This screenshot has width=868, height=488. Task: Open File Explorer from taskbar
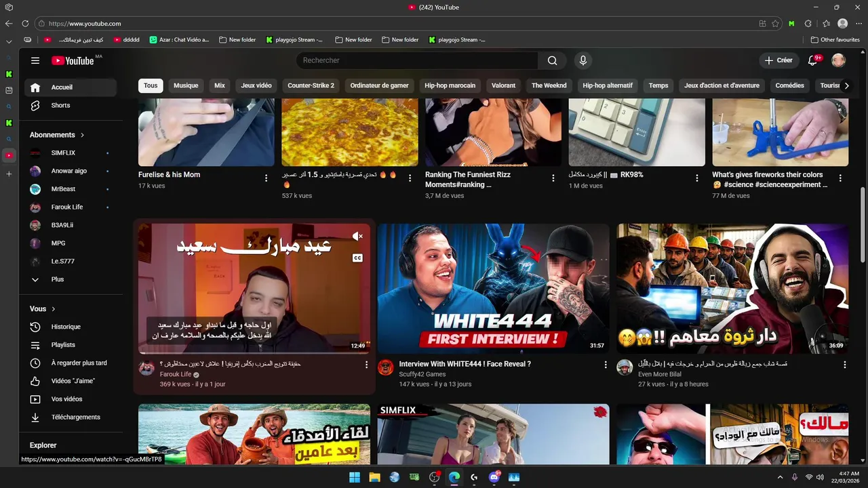374,477
